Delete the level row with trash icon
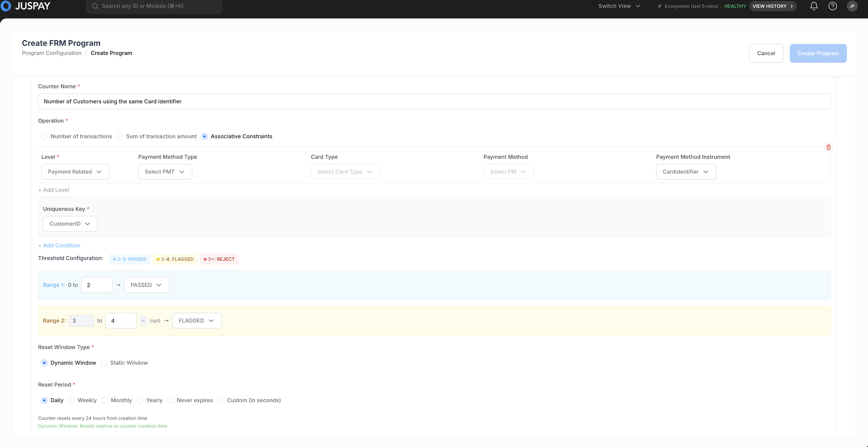This screenshot has height=447, width=868. 828,147
